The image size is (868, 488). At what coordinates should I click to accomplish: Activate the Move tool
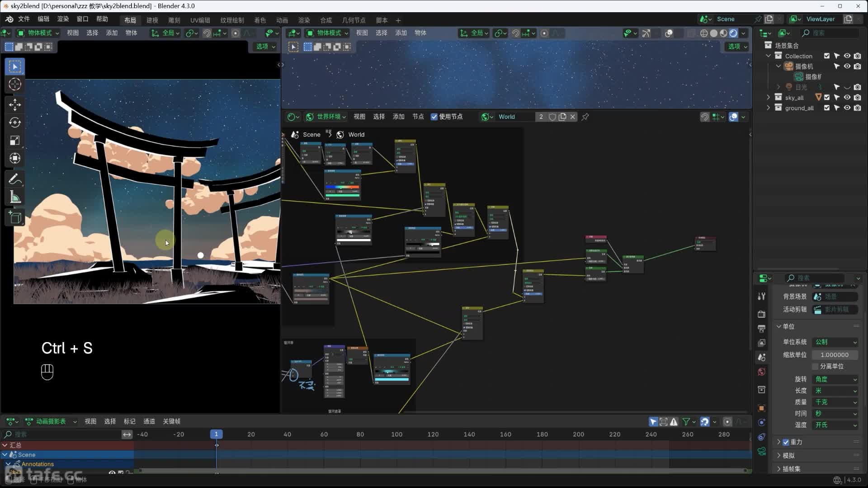click(15, 105)
